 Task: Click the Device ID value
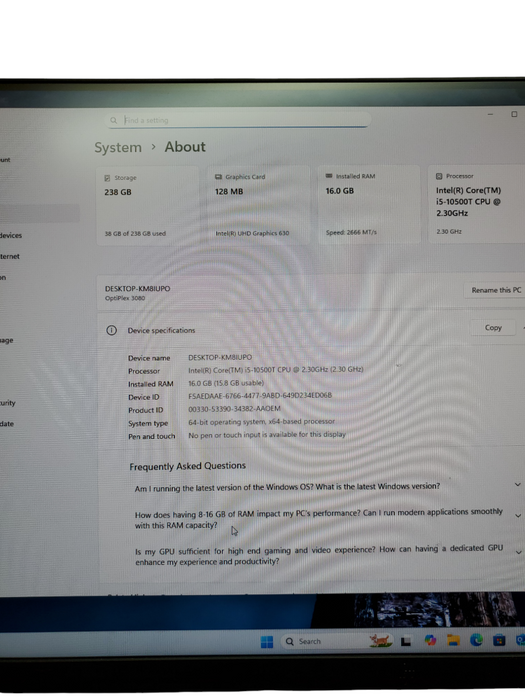pyautogui.click(x=260, y=396)
